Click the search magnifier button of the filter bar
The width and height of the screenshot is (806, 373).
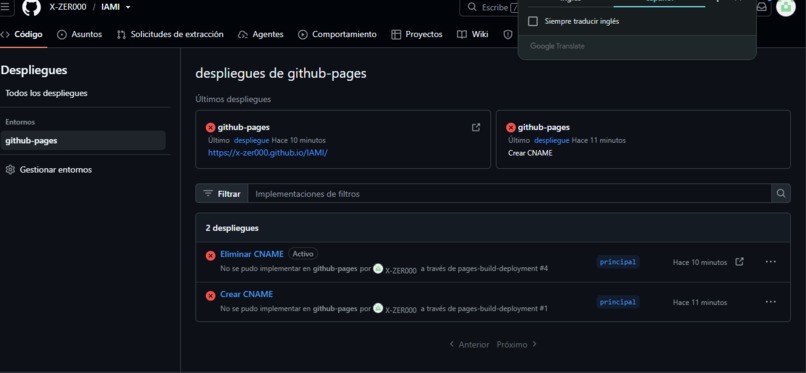pos(781,194)
